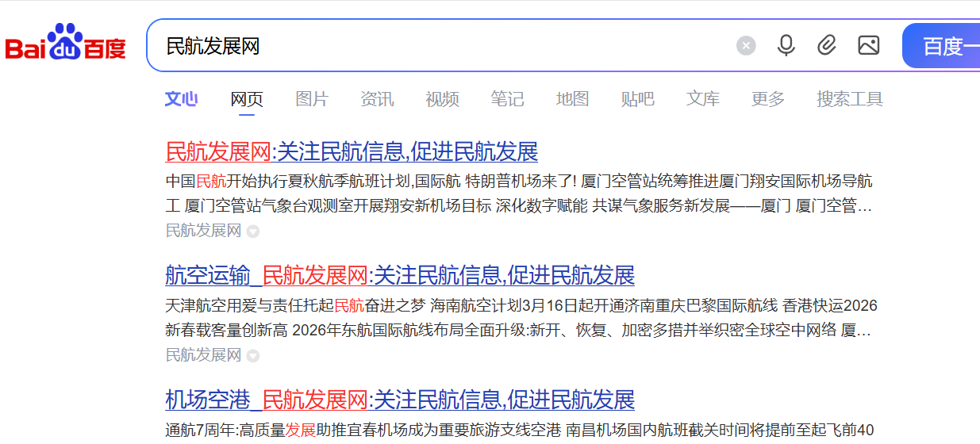Click the 百度一下 search button

[943, 46]
